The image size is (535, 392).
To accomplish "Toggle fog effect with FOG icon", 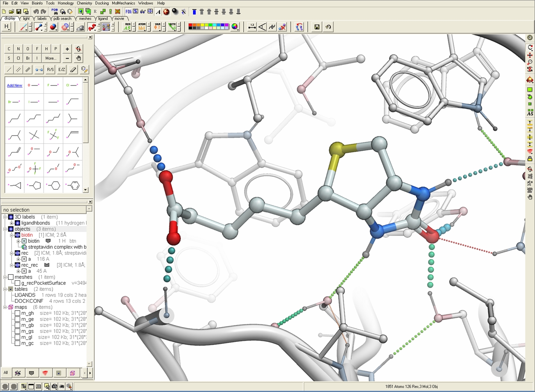I will point(128,12).
